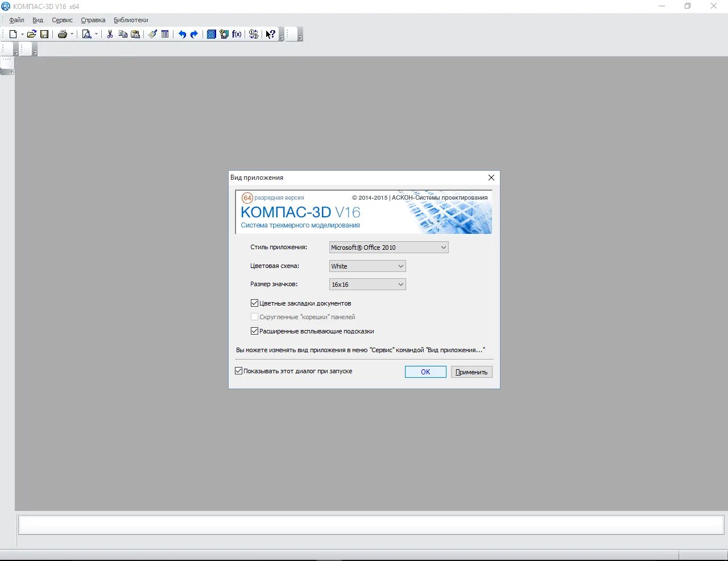Open the library manager icon

[211, 34]
